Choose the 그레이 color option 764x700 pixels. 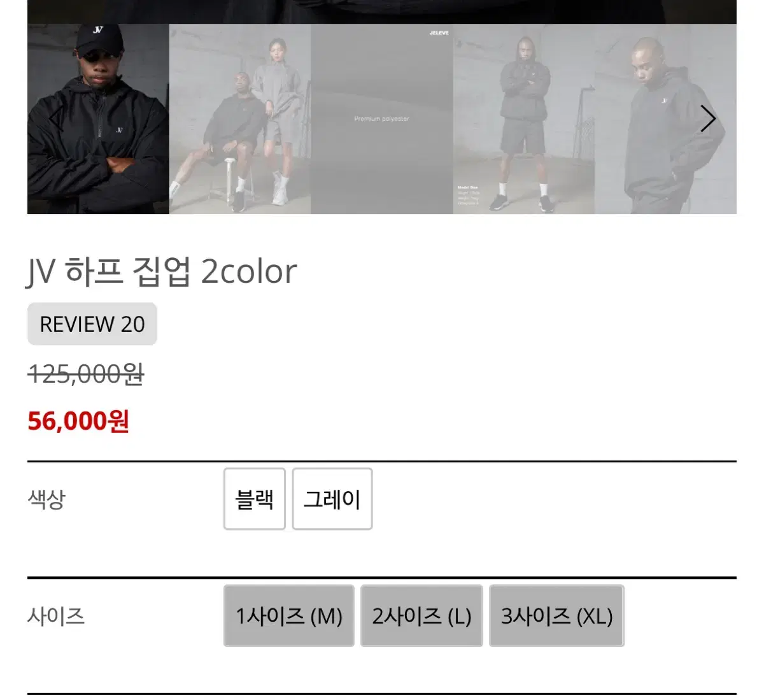click(x=332, y=499)
